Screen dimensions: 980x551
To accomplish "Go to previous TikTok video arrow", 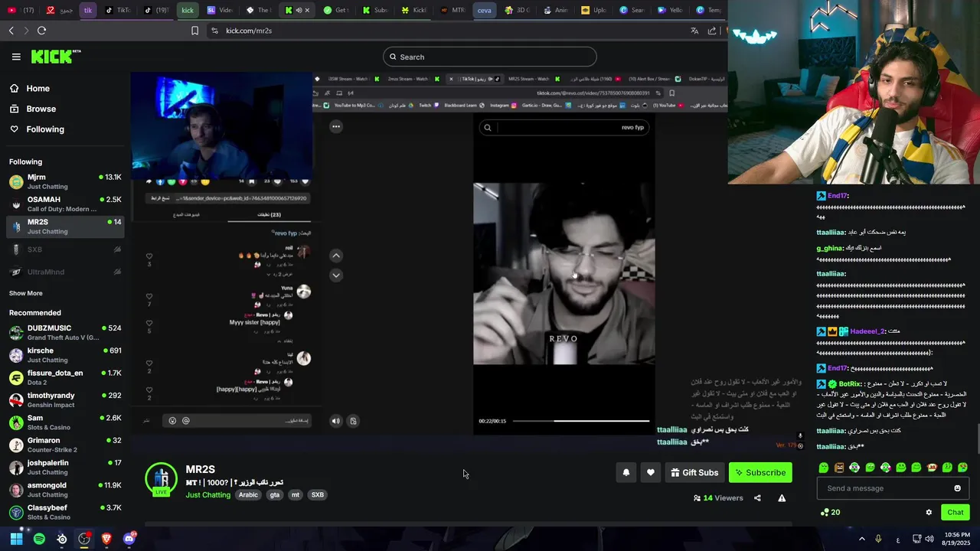I will tap(336, 256).
